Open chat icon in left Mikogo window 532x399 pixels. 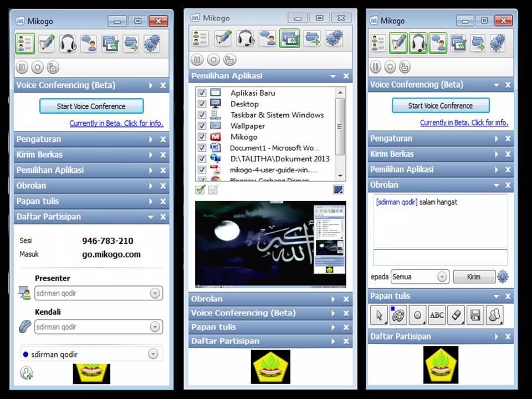89,43
